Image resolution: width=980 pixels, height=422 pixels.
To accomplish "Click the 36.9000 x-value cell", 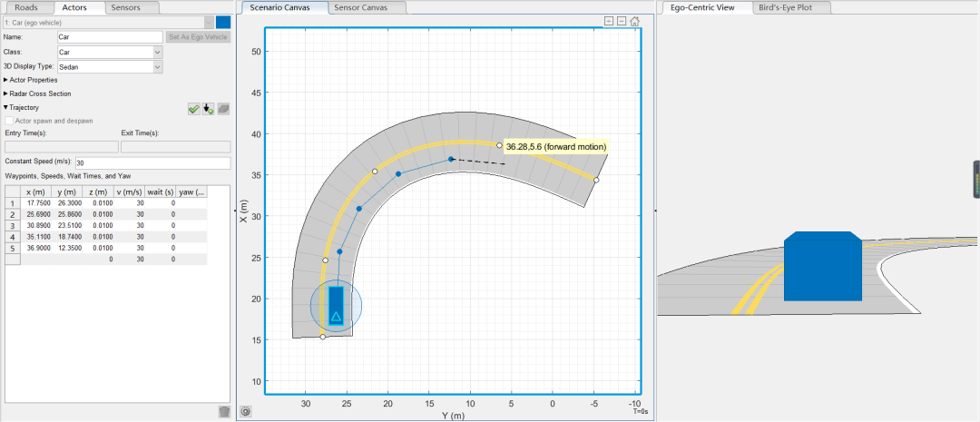I will point(35,248).
